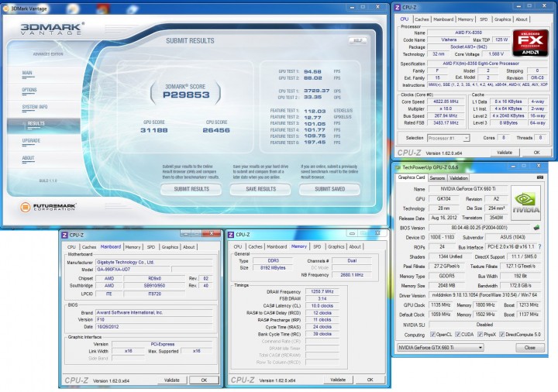
Task: Open System Info in 3DMark sidebar
Action: [35, 107]
